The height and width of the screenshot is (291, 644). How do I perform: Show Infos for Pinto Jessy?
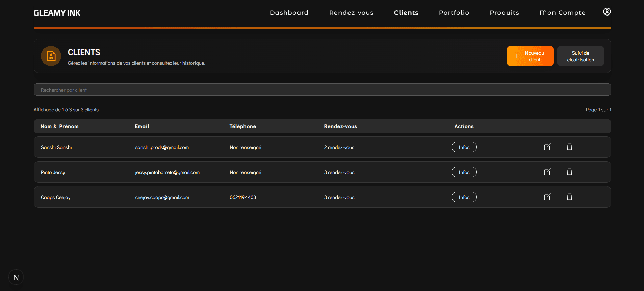(464, 172)
